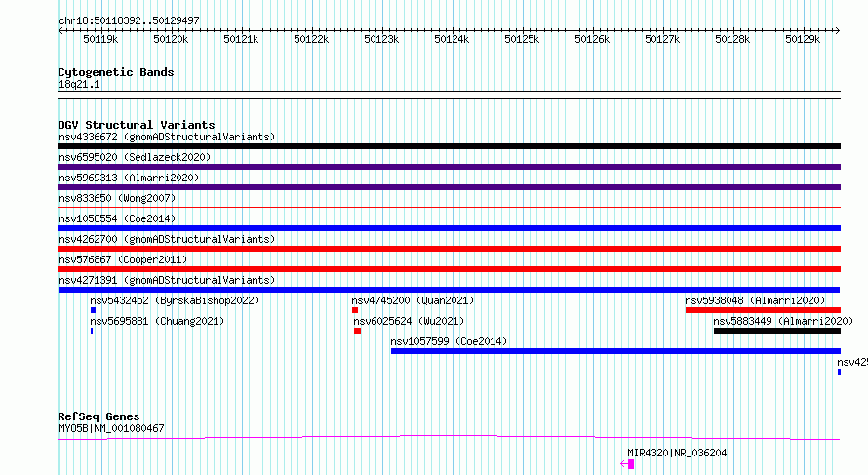
Task: Select variant label nsv6595020 (Sedlazeck2020)
Action: 135,157
